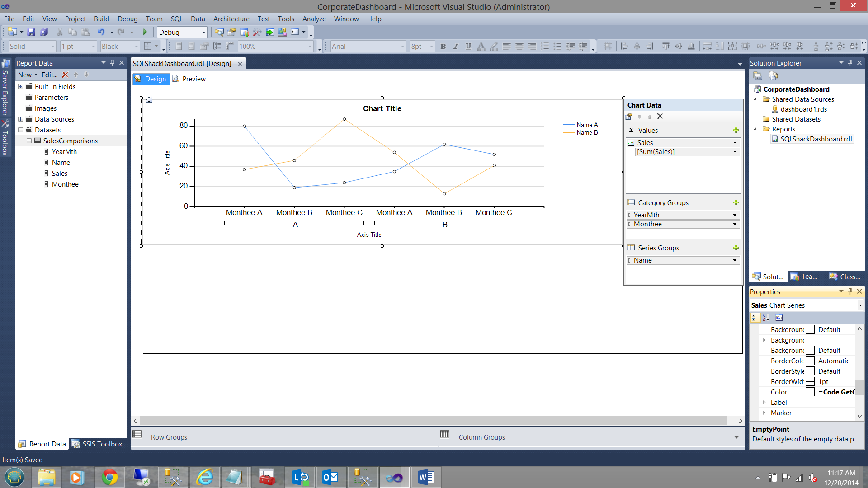
Task: Select the Sales field under SalesComparisons
Action: [x=59, y=173]
